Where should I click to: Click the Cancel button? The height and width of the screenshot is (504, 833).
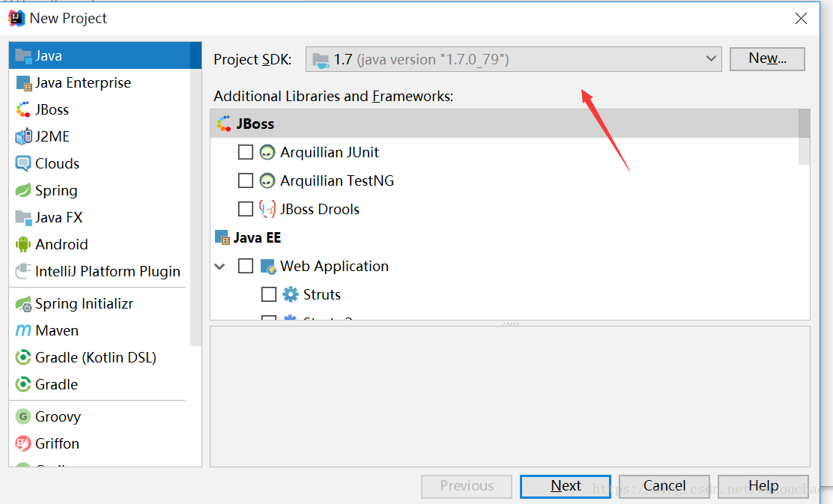[x=664, y=486]
